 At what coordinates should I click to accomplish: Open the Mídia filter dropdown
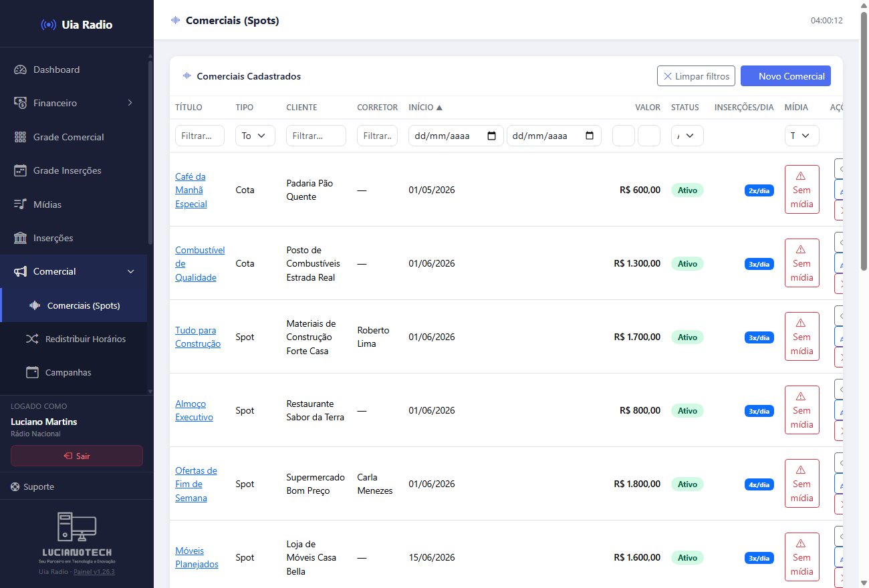click(801, 136)
